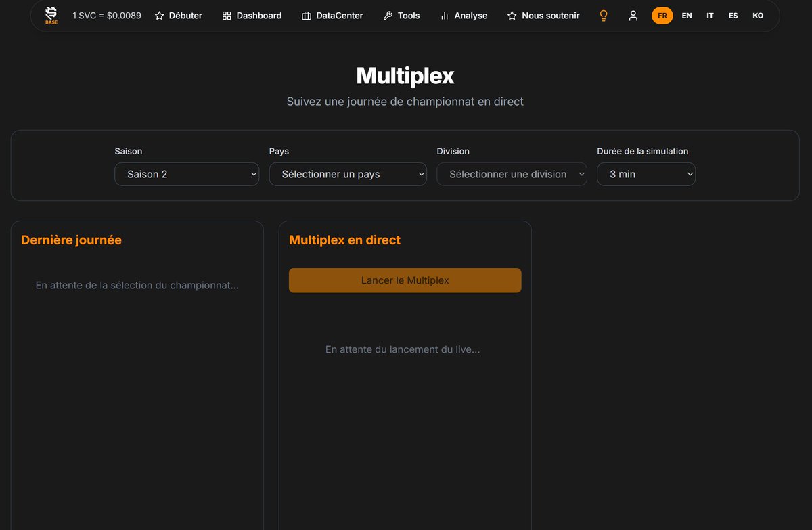Click the Multiplex page title
812x530 pixels.
tap(405, 75)
